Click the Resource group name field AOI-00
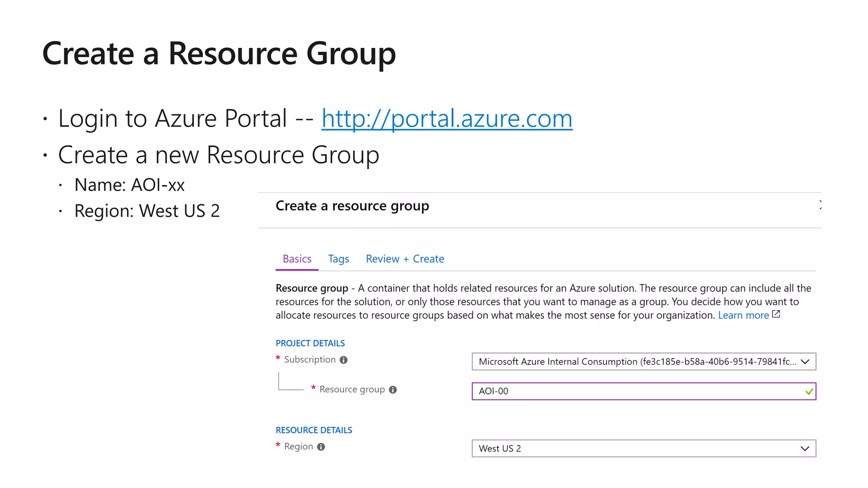 644,391
